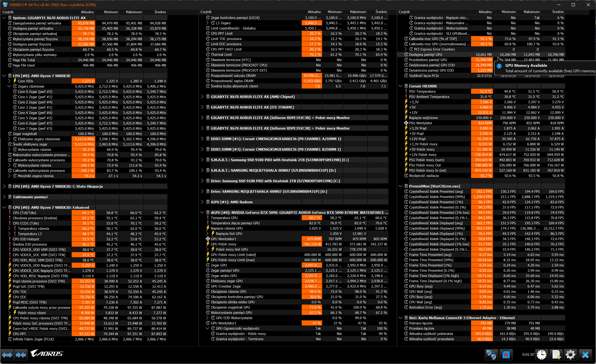Collapse the Zegary rdzeniowe tree node
The width and height of the screenshot is (596, 364).
click(x=9, y=86)
